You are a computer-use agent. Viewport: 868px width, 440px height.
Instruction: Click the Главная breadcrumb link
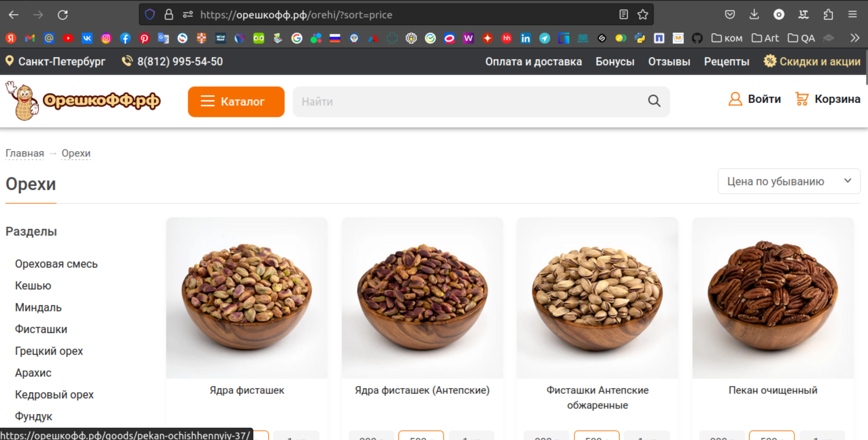(25, 153)
